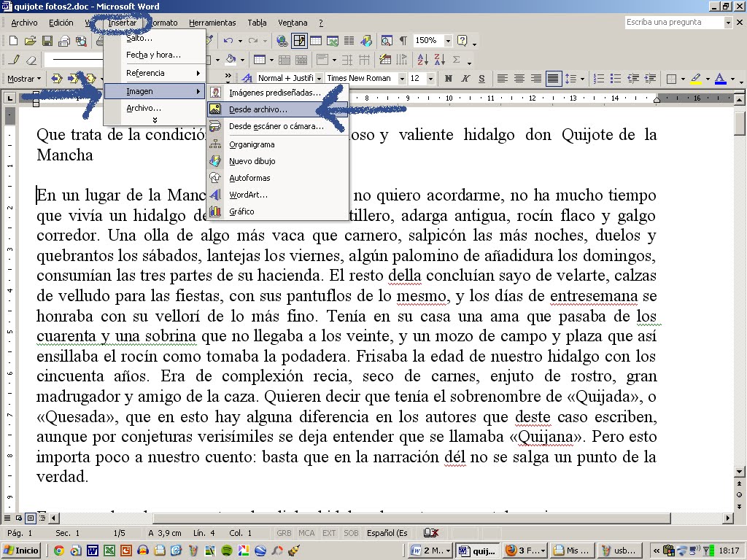747x560 pixels.
Task: Apply font color with A icon
Action: pyautogui.click(x=720, y=78)
